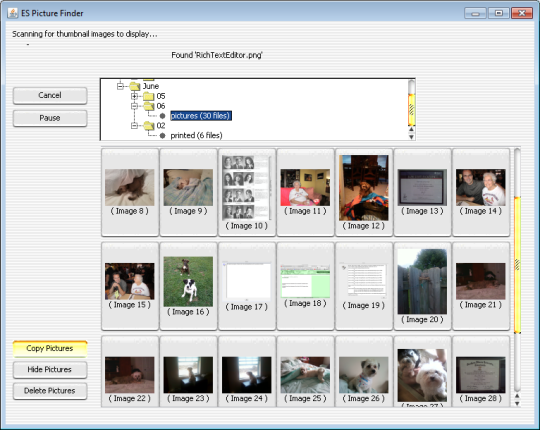Click the tree scrollbar down arrow
Screen dimensions: 540x430
[x=411, y=137]
